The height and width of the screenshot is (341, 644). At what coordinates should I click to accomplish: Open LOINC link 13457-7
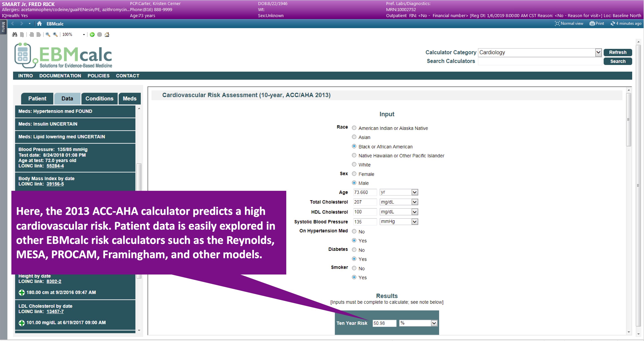coord(55,312)
